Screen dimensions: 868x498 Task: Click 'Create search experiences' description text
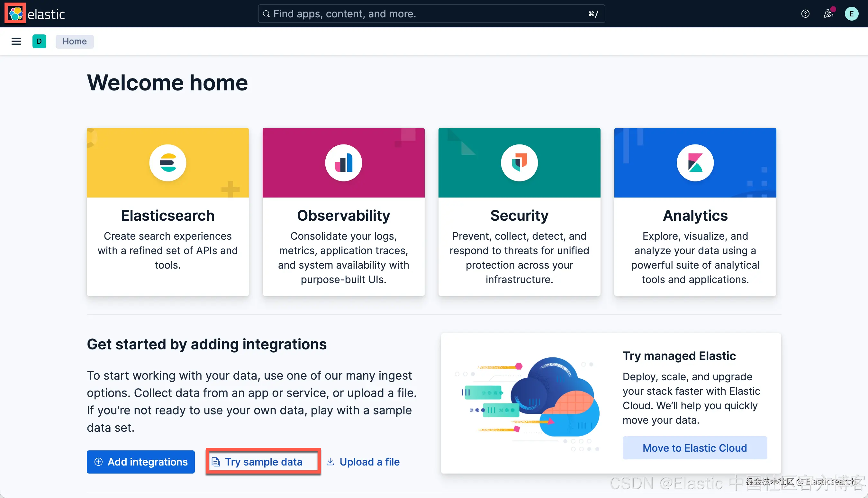[x=168, y=250]
